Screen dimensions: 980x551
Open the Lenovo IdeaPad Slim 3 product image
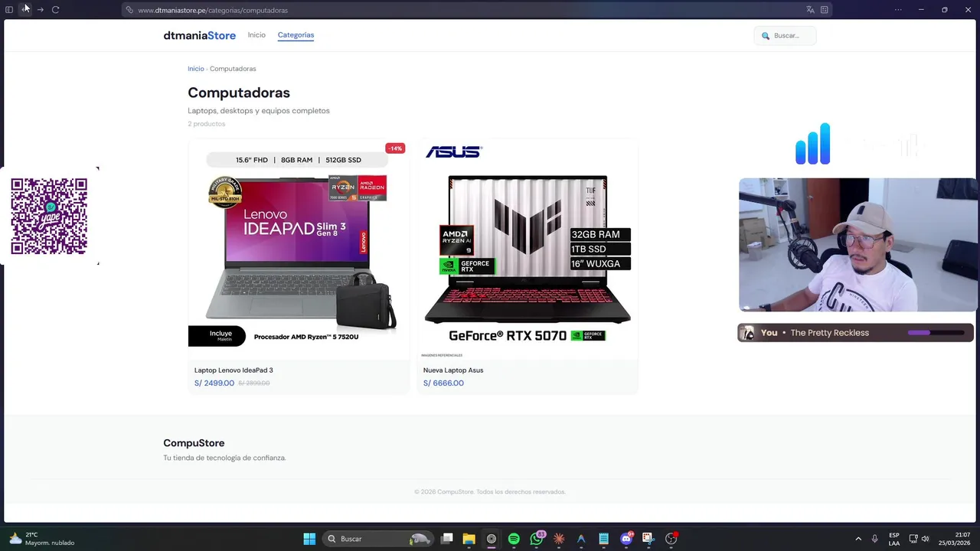pos(299,248)
